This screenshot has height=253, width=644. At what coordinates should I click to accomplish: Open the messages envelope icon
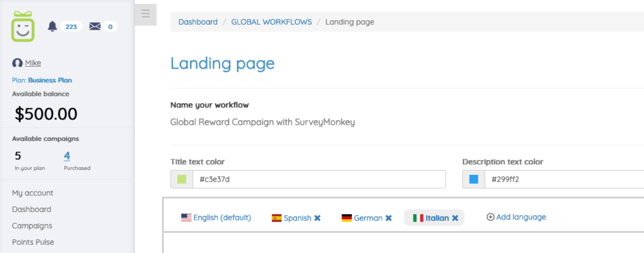pyautogui.click(x=95, y=26)
